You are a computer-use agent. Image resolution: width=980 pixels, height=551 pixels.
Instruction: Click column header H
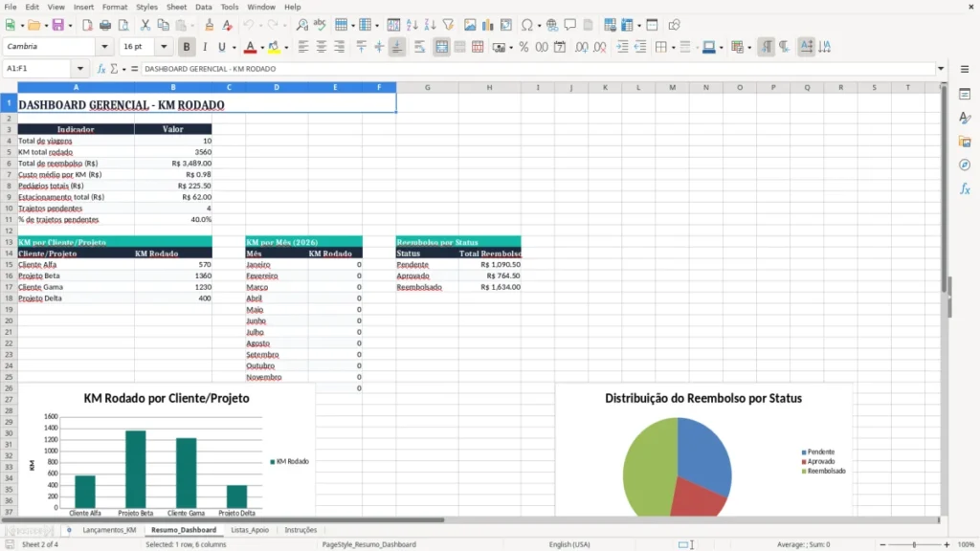click(x=489, y=87)
